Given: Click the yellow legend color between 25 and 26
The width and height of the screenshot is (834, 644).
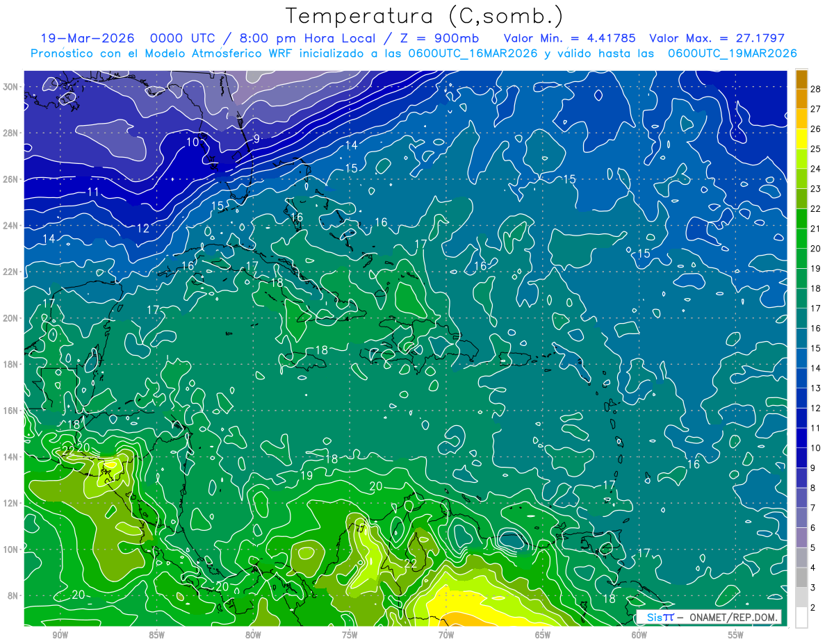Looking at the screenshot, I should 801,139.
